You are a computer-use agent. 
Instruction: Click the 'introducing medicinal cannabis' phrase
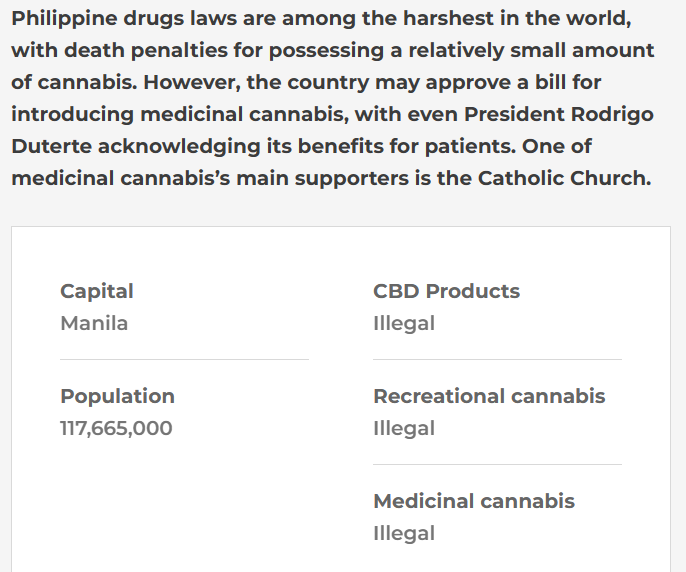click(180, 115)
